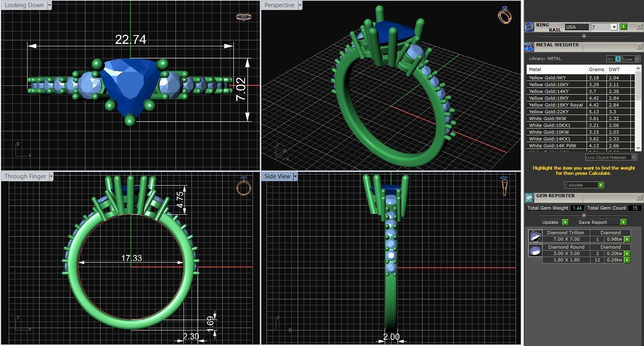
Task: Open the Looking Down viewport menu arrow
Action: [49, 5]
